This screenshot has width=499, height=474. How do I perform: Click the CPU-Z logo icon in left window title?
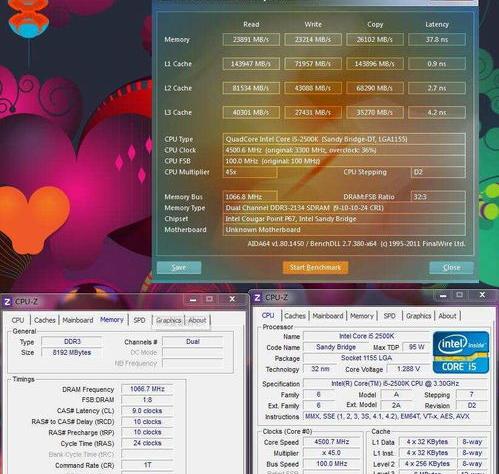point(7,302)
